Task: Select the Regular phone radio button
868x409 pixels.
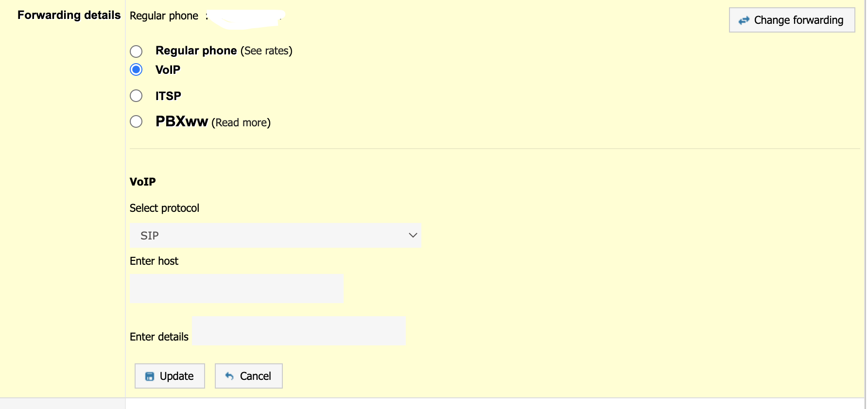Action: tap(136, 51)
